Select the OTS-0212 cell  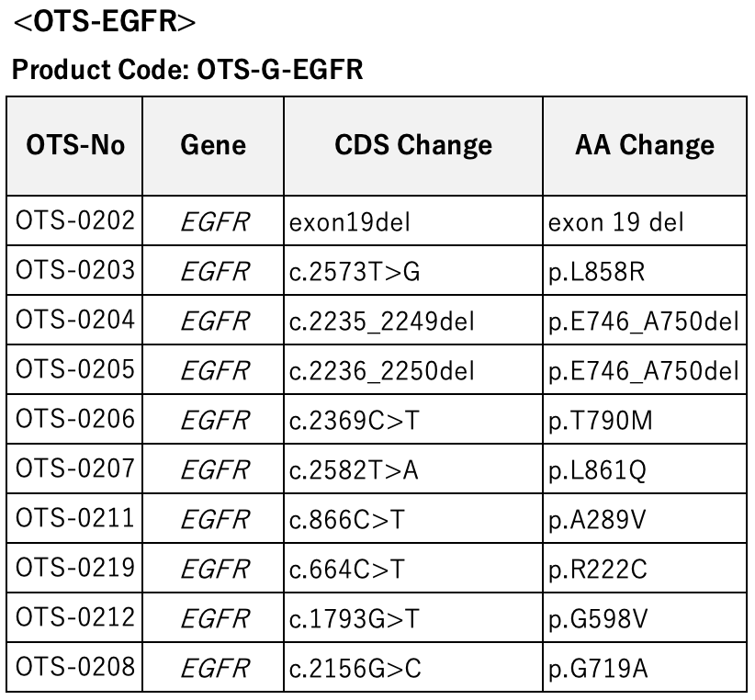click(x=75, y=617)
